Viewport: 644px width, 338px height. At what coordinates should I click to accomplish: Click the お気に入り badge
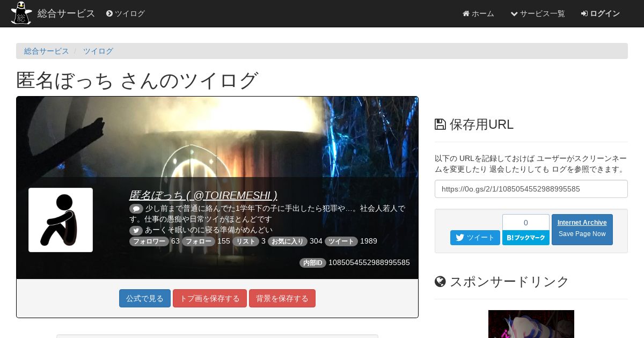(288, 241)
